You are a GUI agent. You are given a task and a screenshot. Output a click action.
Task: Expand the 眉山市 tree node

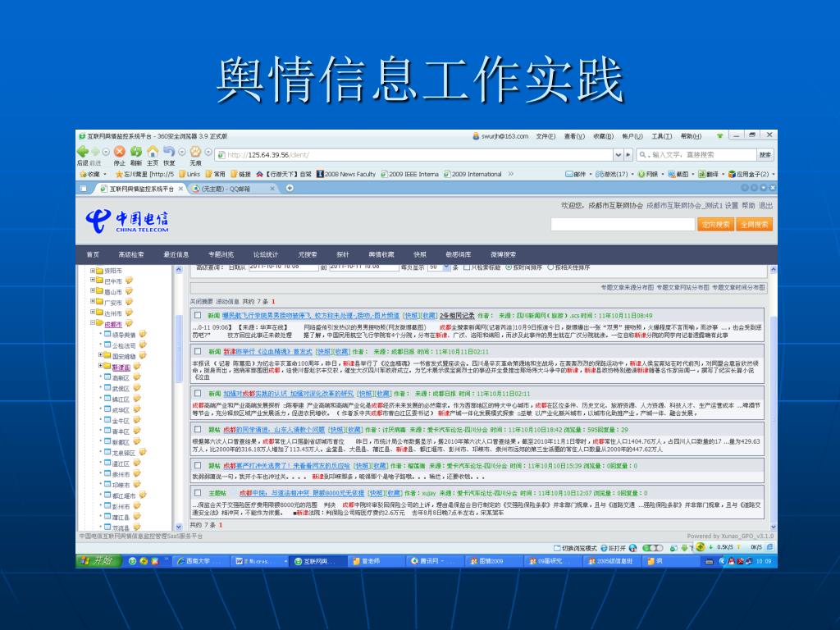(x=93, y=290)
